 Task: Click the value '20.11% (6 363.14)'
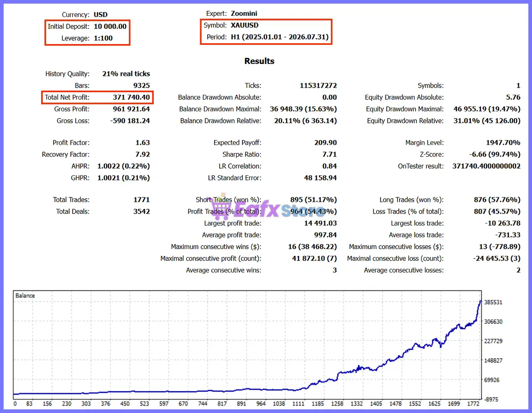click(305, 120)
